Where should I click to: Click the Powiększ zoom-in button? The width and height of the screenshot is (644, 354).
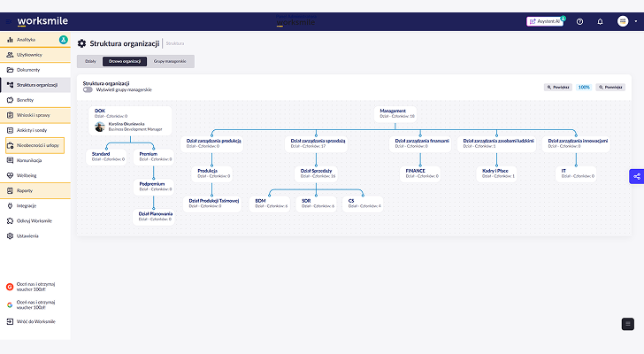coord(557,87)
